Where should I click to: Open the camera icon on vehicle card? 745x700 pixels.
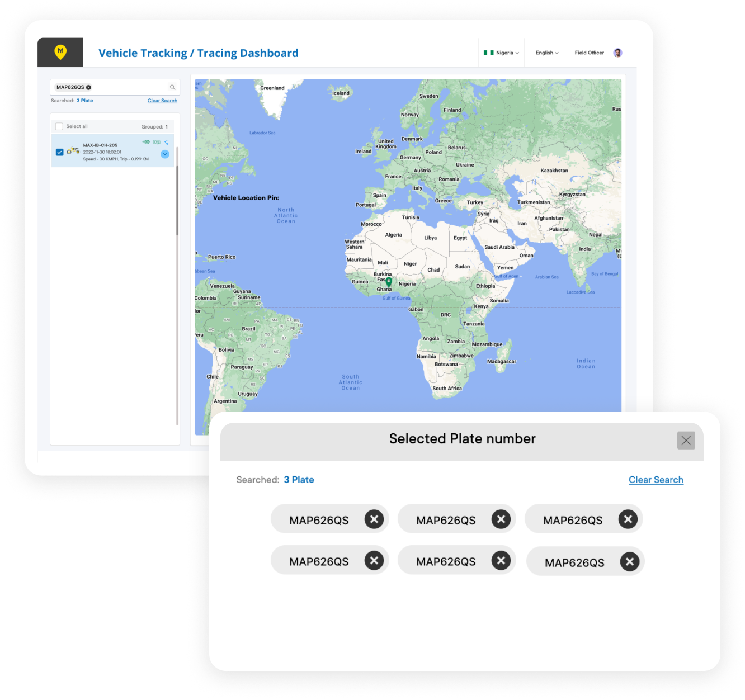pos(157,141)
